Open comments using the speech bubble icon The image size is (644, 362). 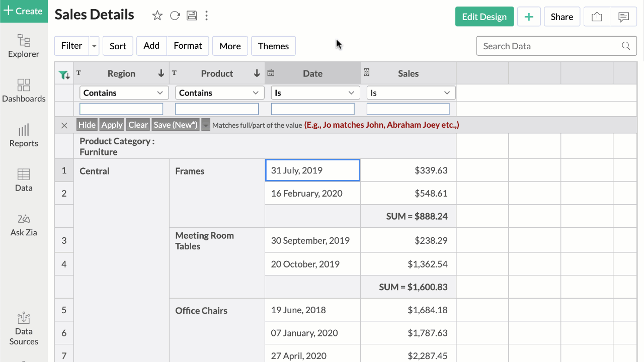tap(624, 17)
